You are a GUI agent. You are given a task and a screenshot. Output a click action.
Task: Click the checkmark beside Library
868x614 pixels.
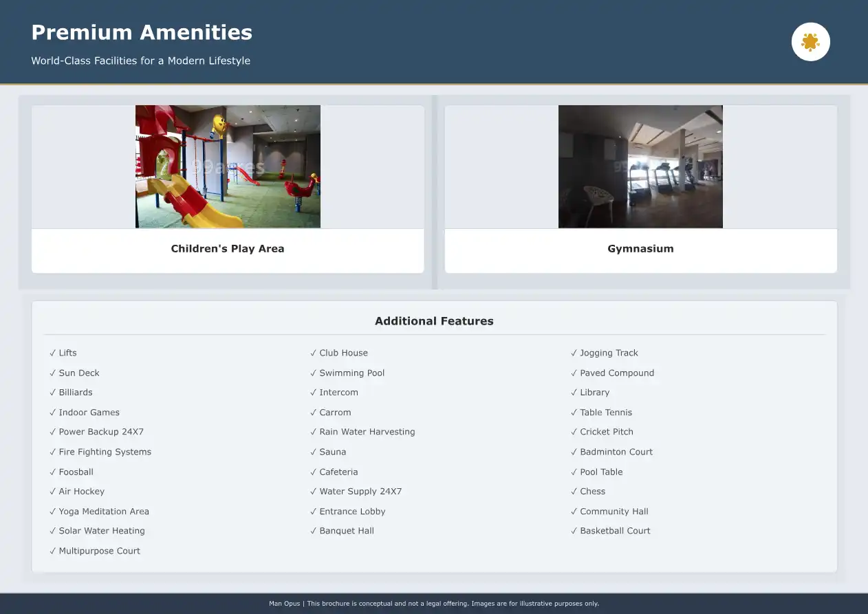(574, 393)
